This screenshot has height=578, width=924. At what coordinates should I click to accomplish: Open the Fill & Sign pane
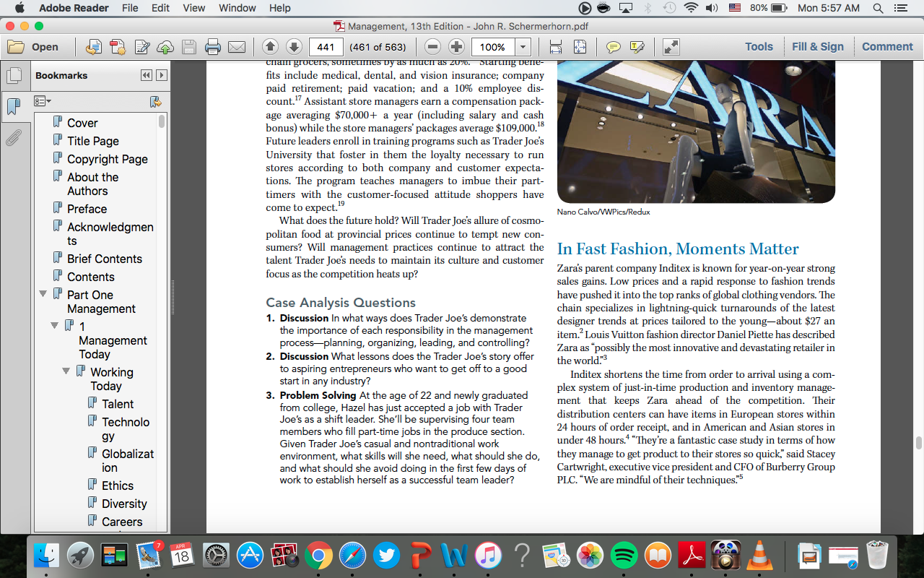tap(818, 47)
